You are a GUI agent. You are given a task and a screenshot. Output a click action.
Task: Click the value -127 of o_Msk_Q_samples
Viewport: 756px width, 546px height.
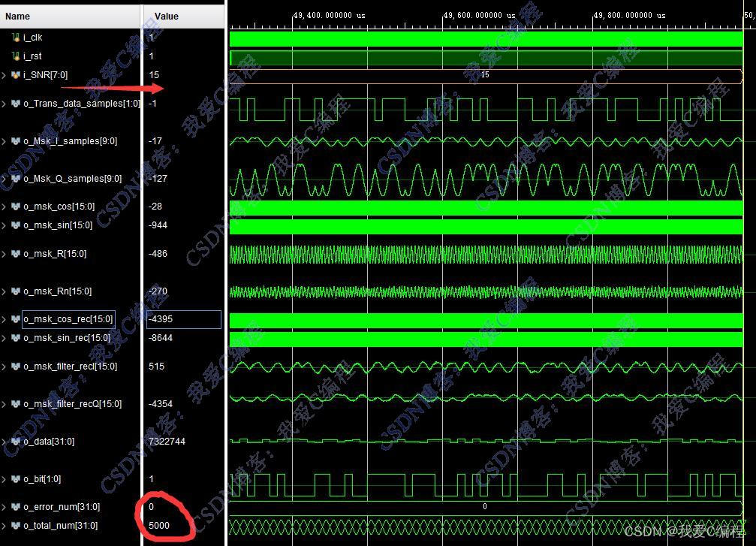pyautogui.click(x=158, y=179)
